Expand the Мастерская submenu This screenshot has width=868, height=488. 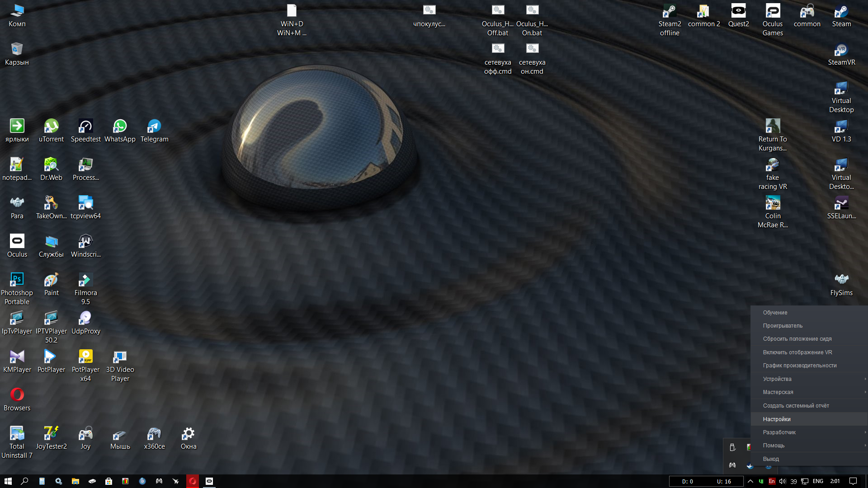point(809,392)
